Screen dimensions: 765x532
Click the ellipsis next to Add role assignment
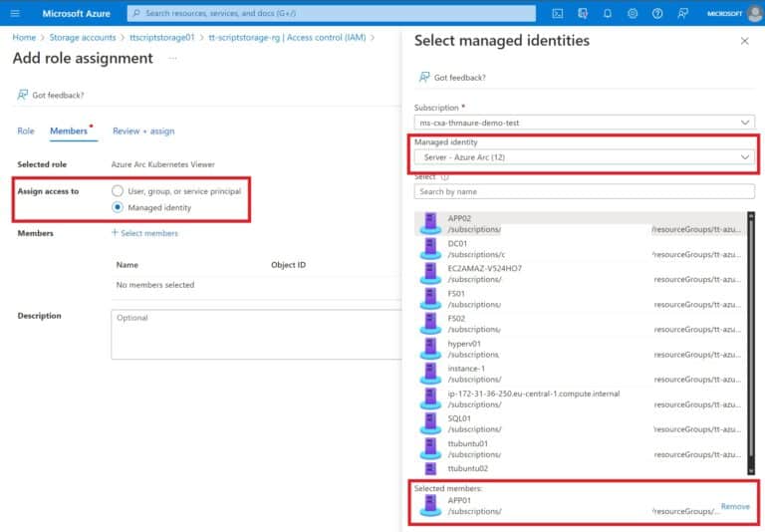click(172, 58)
